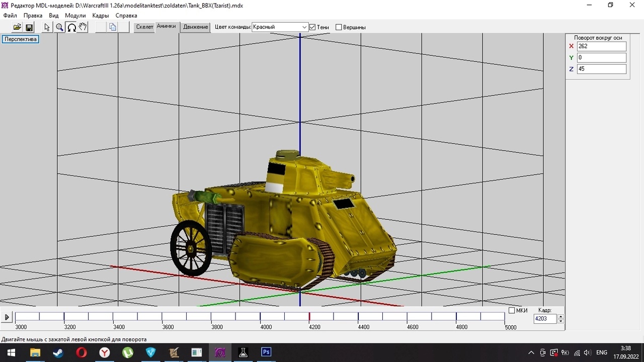The height and width of the screenshot is (362, 644).
Task: Select the rotate view tool
Action: pos(71,27)
